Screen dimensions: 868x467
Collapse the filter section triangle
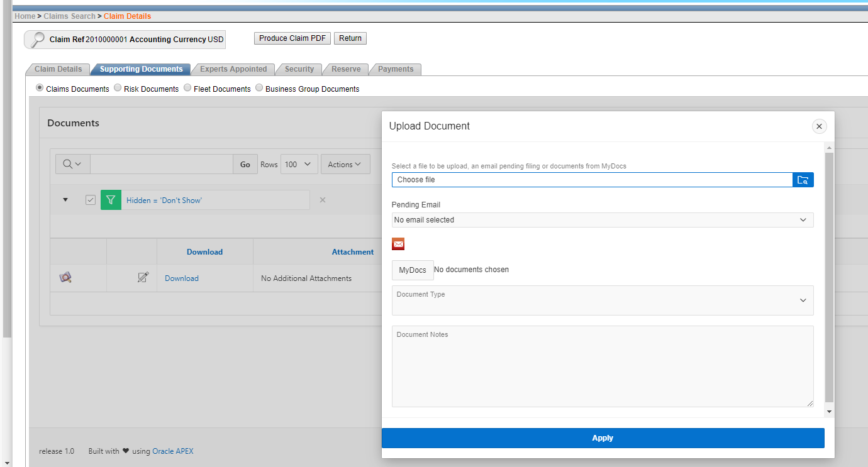point(65,200)
